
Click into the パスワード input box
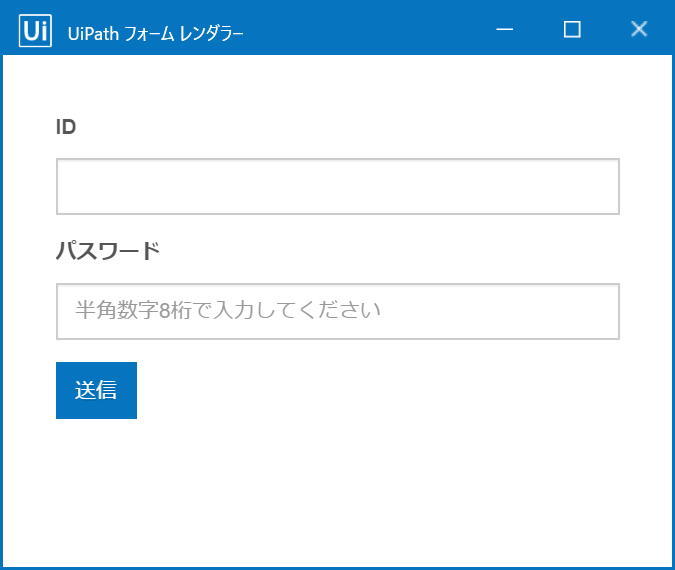pos(338,311)
